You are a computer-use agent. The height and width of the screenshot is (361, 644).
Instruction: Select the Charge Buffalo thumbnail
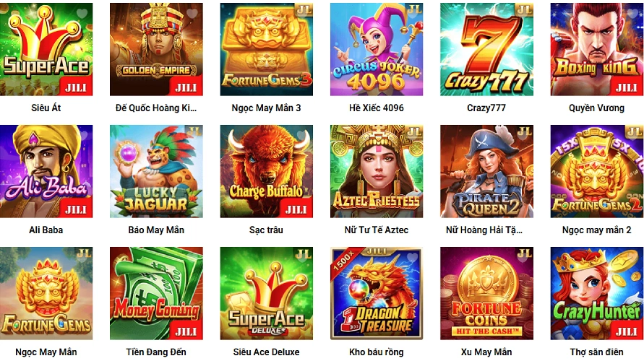[x=266, y=172]
